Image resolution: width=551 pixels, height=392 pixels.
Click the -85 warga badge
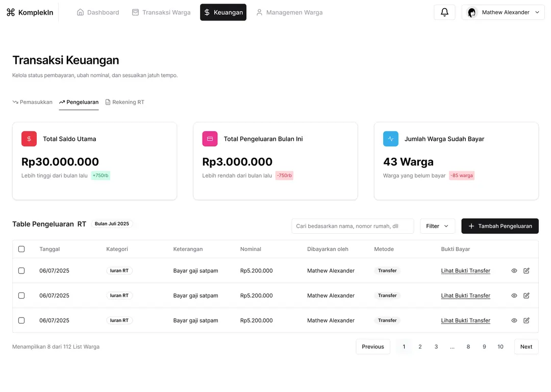click(x=462, y=176)
